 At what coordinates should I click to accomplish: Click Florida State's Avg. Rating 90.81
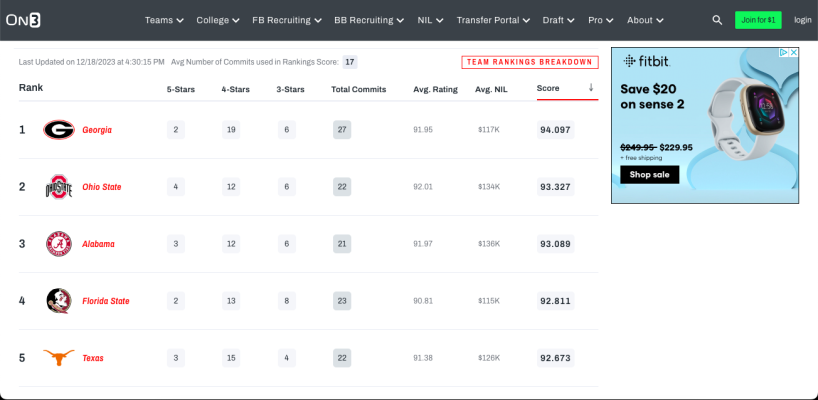coord(423,301)
